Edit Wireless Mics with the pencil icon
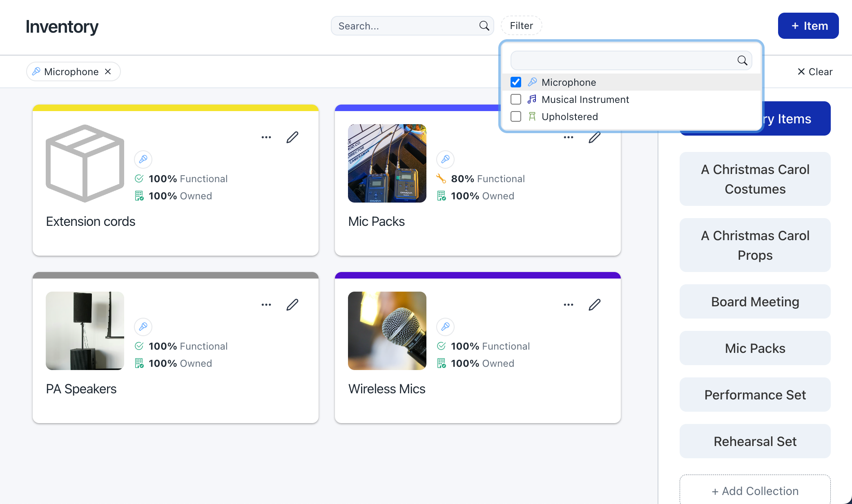The width and height of the screenshot is (852, 504). (x=595, y=305)
